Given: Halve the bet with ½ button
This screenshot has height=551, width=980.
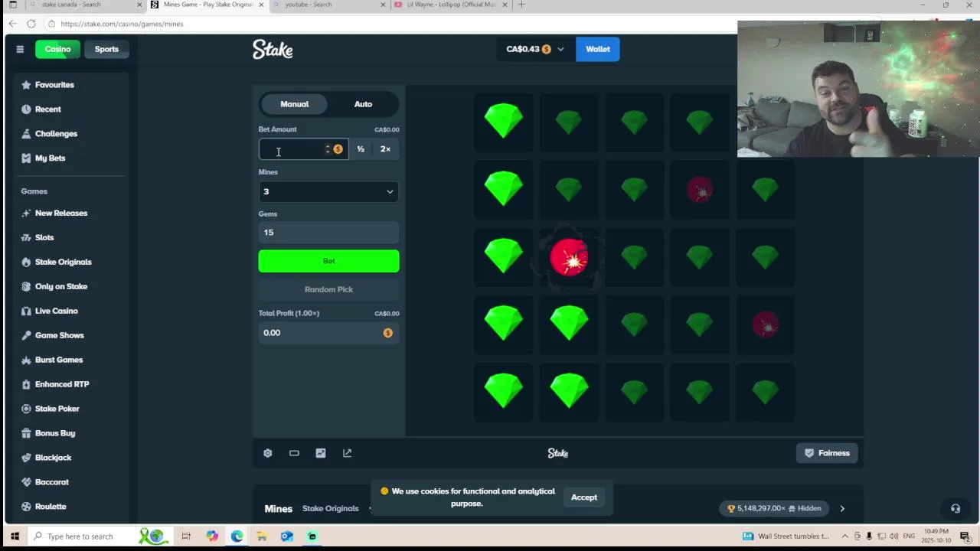Looking at the screenshot, I should click(361, 149).
